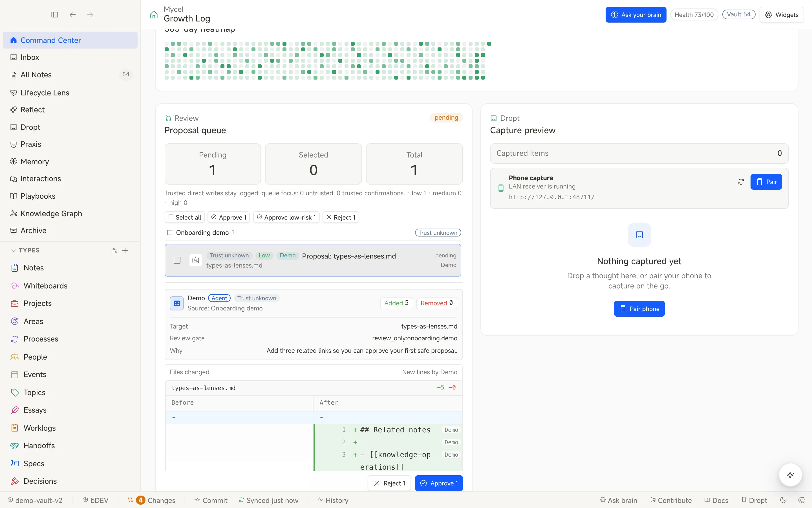812x508 pixels.
Task: Click bDEV in status bar
Action: coord(96,500)
